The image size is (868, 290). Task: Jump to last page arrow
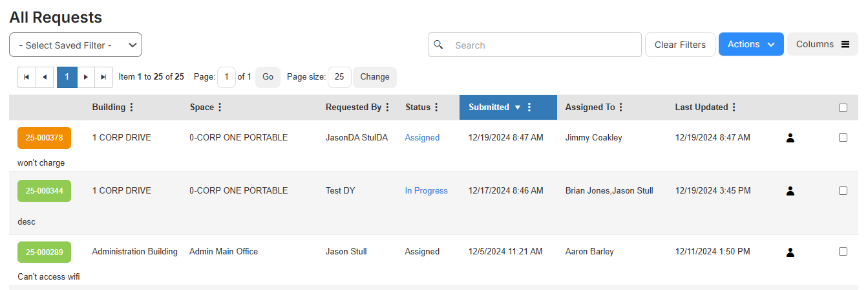tap(103, 77)
